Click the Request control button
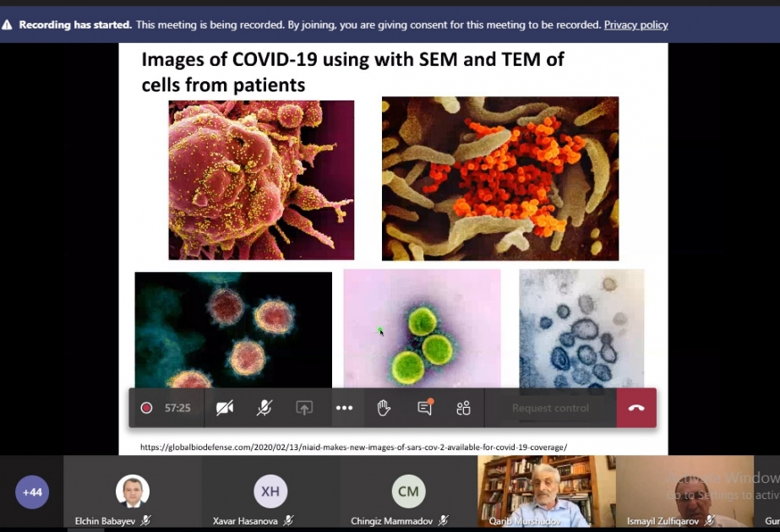The width and height of the screenshot is (780, 532). coord(550,408)
